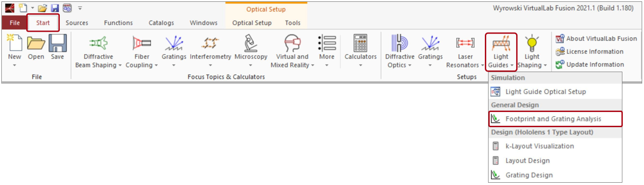
Task: Open the File tab
Action: (x=14, y=23)
